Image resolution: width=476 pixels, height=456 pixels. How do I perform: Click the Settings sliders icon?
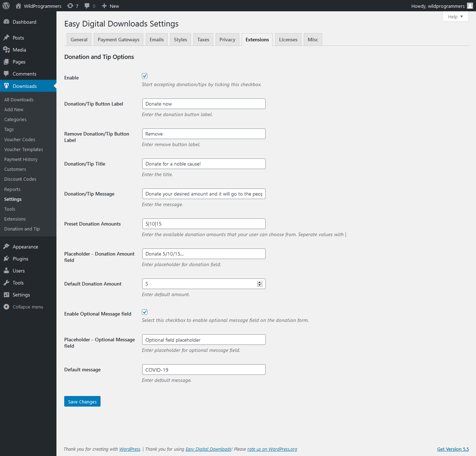(x=6, y=294)
